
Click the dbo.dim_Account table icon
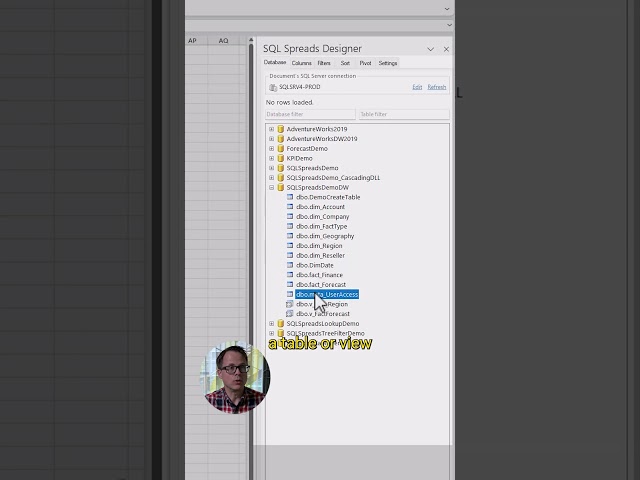click(x=290, y=207)
